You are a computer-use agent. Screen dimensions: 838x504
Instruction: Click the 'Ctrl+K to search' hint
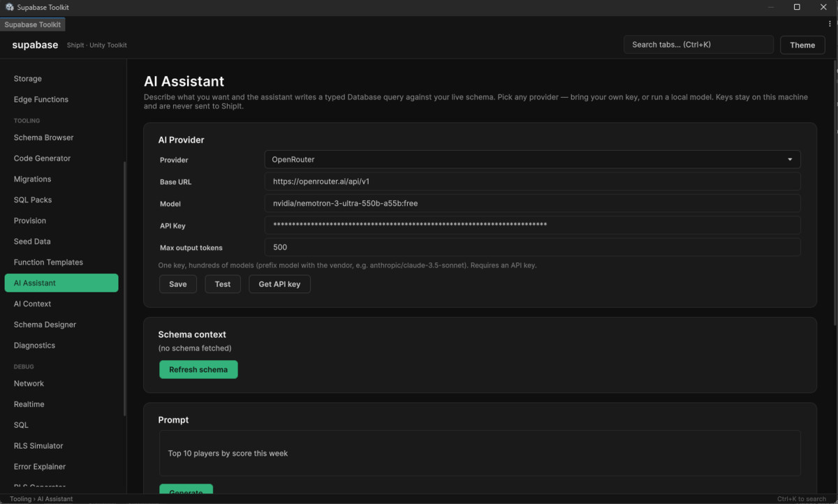(x=802, y=499)
